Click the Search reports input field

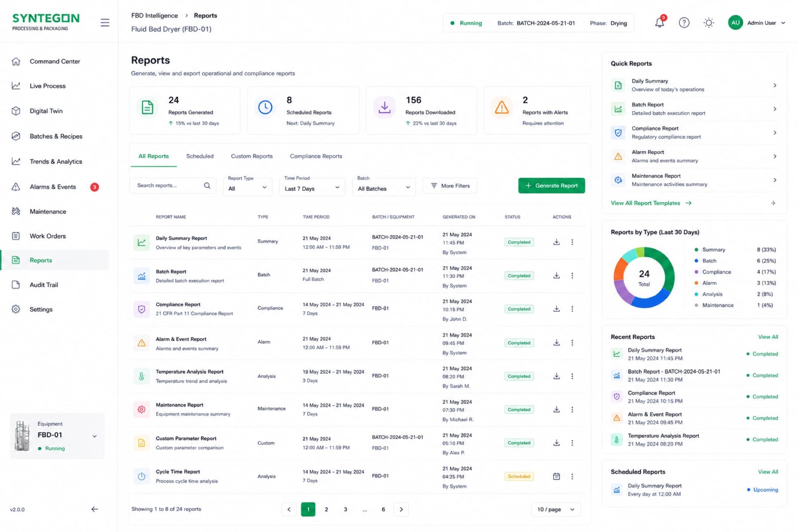[x=173, y=185]
